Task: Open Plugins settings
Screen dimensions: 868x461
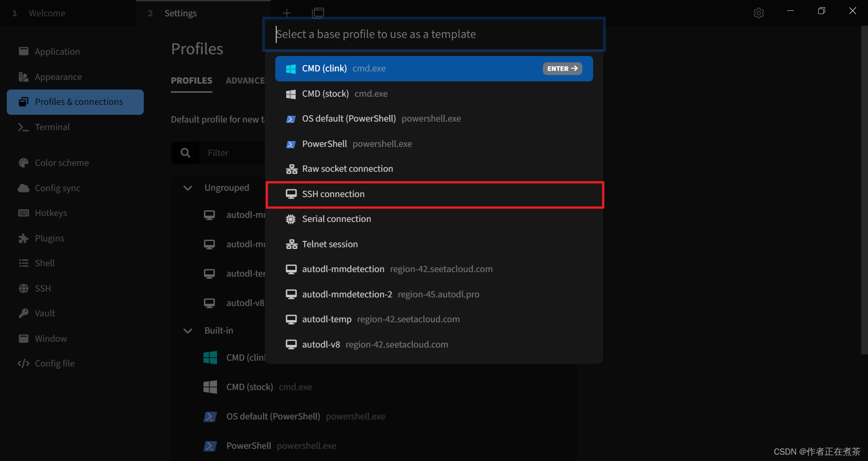Action: tap(75, 238)
